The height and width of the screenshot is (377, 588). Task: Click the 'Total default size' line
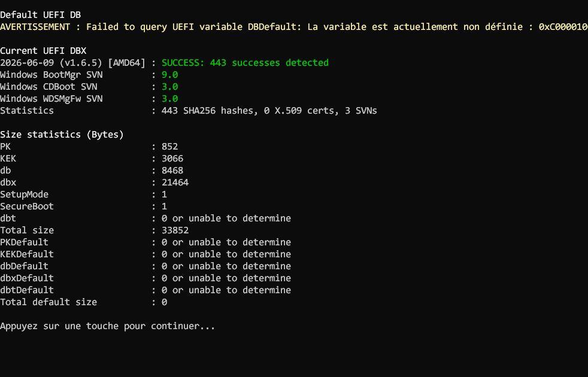(x=84, y=302)
